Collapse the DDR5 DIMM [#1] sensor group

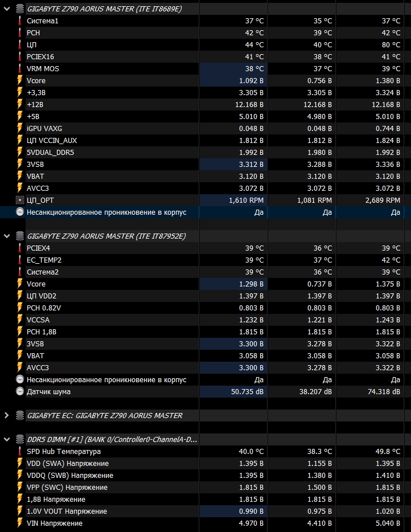tap(7, 439)
